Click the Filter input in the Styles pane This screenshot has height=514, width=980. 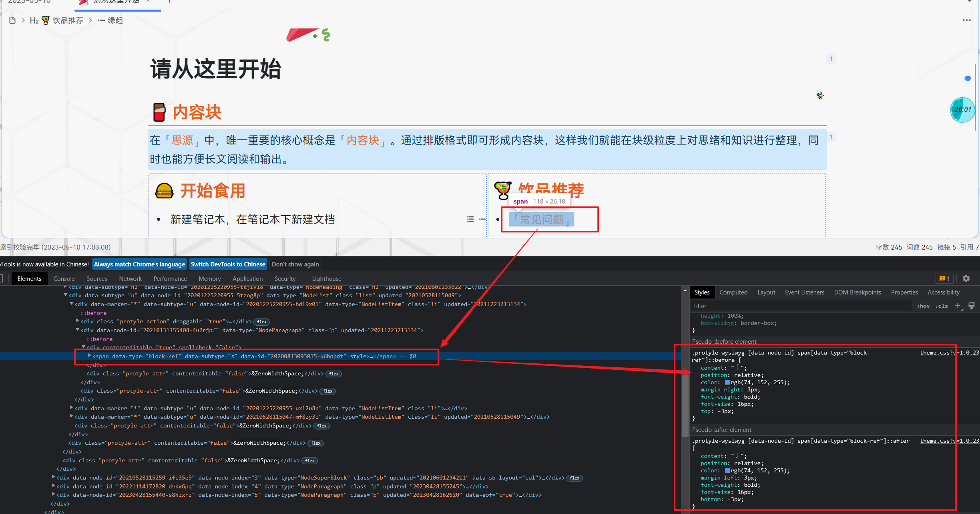coord(761,306)
